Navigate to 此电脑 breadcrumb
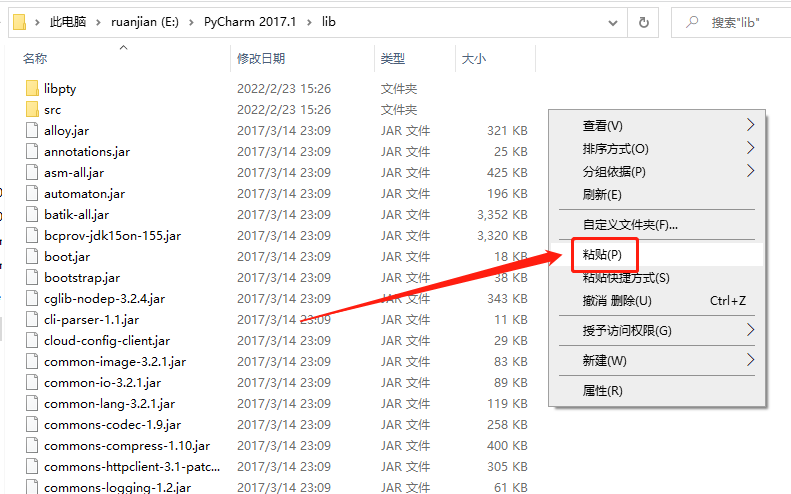Viewport: 791px width, 494px height. pyautogui.click(x=68, y=22)
